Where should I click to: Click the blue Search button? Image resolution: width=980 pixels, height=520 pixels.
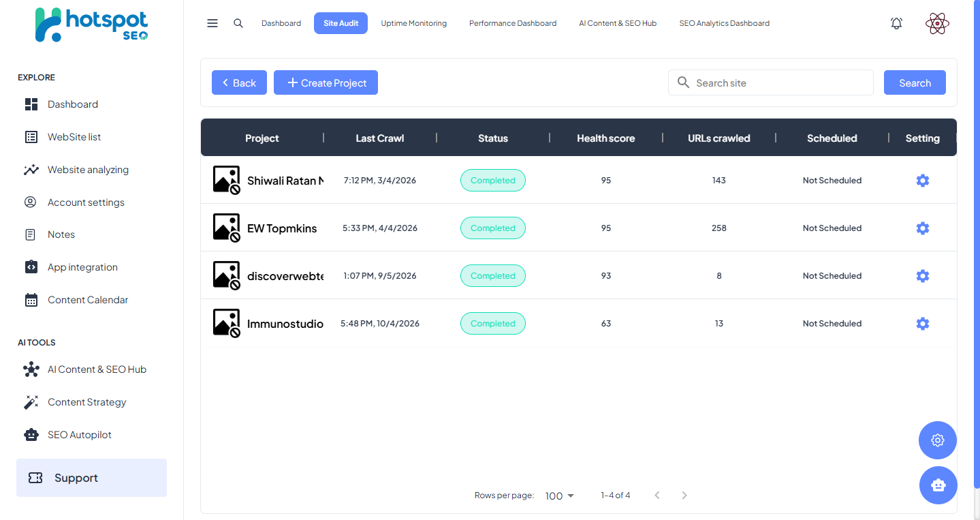[915, 82]
